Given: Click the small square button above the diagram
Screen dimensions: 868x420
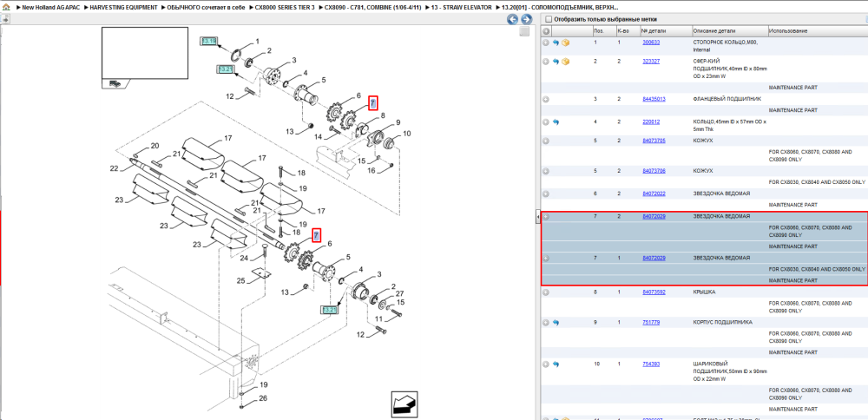Looking at the screenshot, I should (x=524, y=32).
